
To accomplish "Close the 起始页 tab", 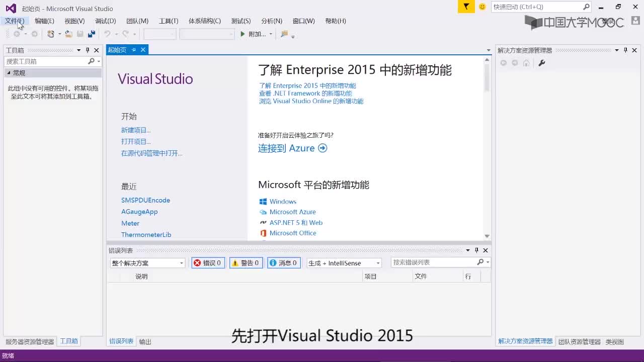I will pos(143,50).
